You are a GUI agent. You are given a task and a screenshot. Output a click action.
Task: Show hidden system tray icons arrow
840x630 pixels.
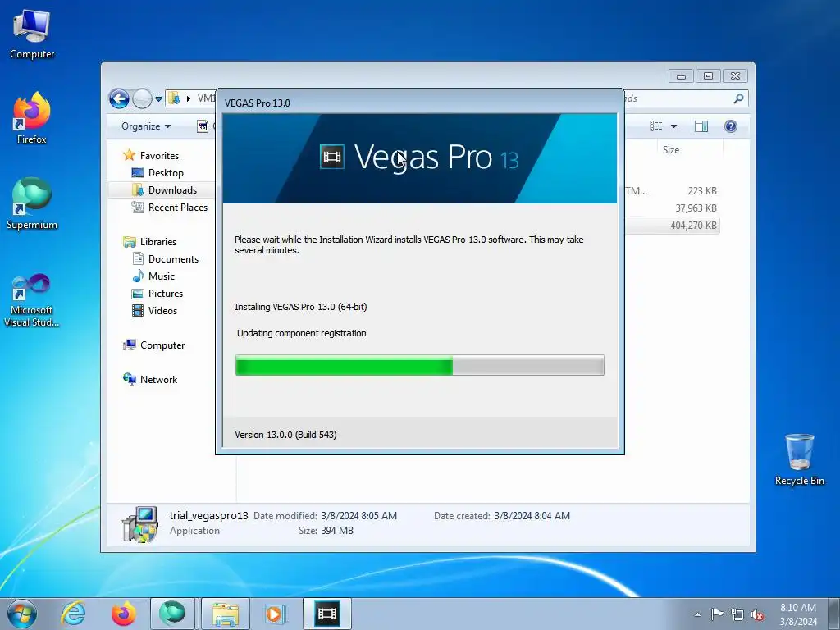(x=697, y=614)
